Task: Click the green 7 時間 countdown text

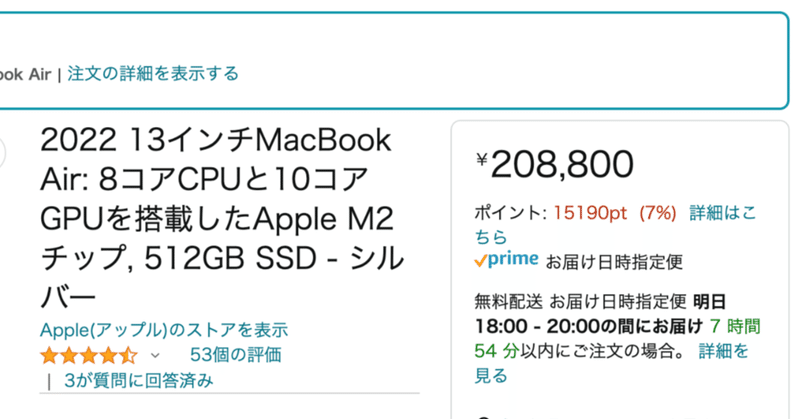Action: pyautogui.click(x=735, y=326)
